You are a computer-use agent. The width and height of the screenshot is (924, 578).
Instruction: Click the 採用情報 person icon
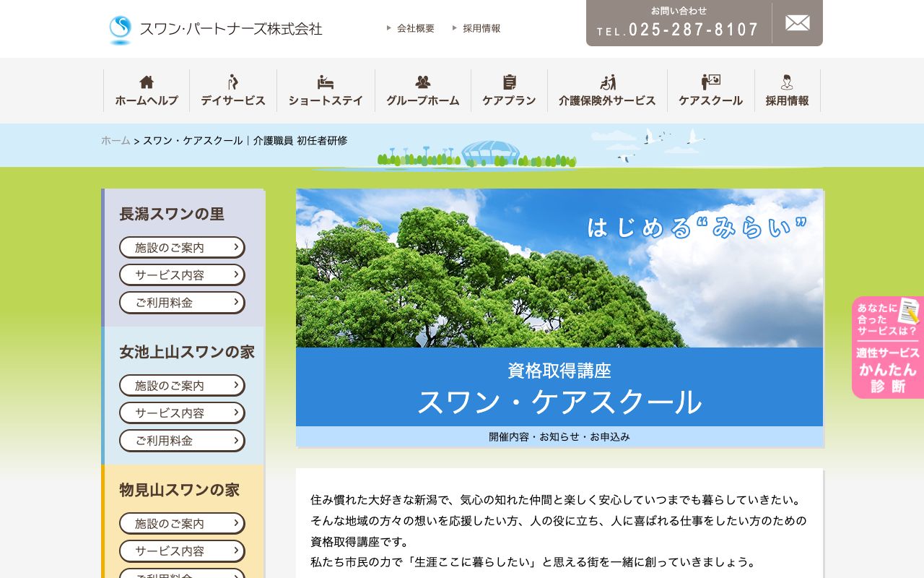pyautogui.click(x=787, y=81)
